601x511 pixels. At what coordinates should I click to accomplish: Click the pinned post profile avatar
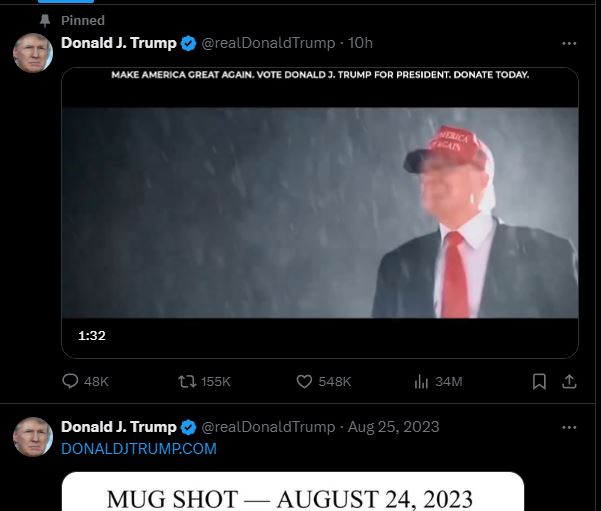(x=33, y=53)
